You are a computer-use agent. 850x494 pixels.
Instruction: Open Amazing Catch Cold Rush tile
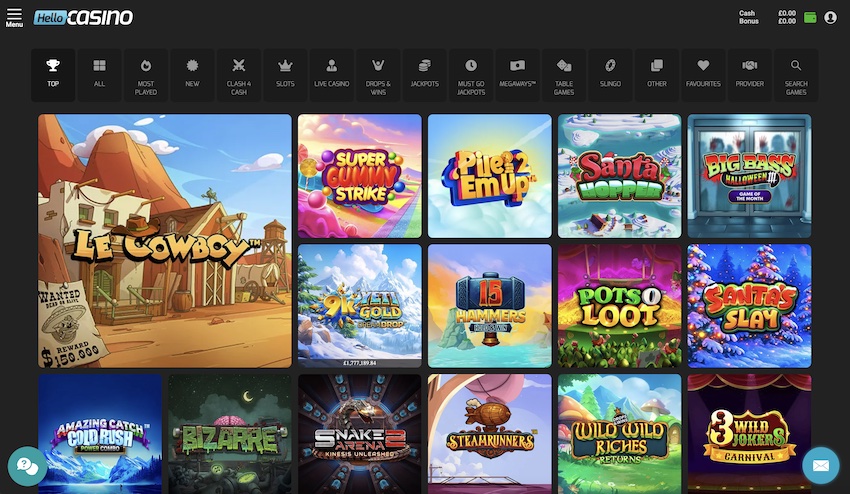tap(100, 434)
